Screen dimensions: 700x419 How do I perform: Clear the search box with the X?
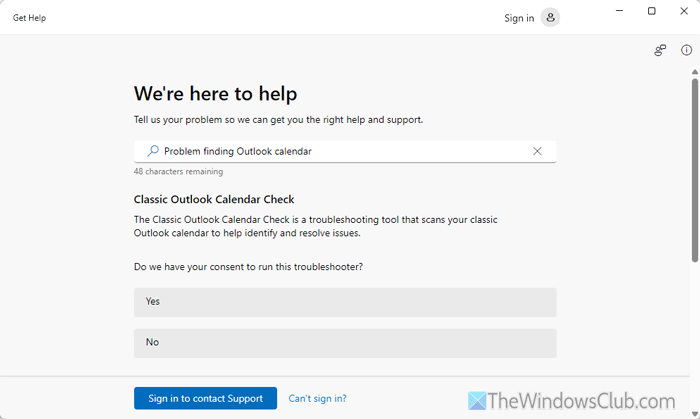pos(537,151)
